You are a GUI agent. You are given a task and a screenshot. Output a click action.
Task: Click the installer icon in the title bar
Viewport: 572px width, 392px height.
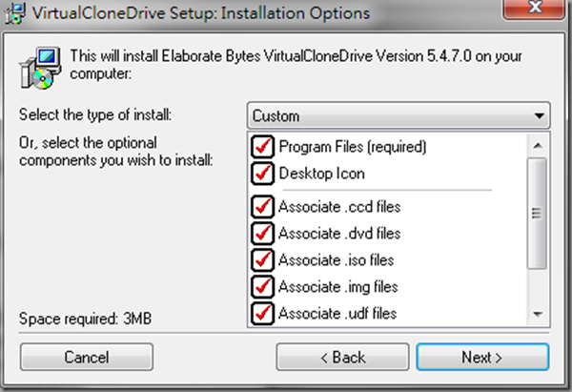coord(14,12)
